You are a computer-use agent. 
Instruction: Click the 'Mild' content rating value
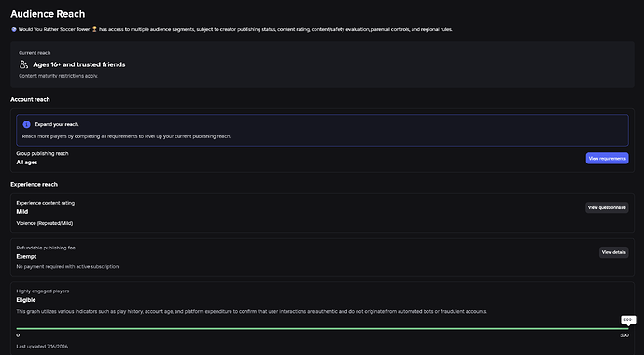point(22,212)
